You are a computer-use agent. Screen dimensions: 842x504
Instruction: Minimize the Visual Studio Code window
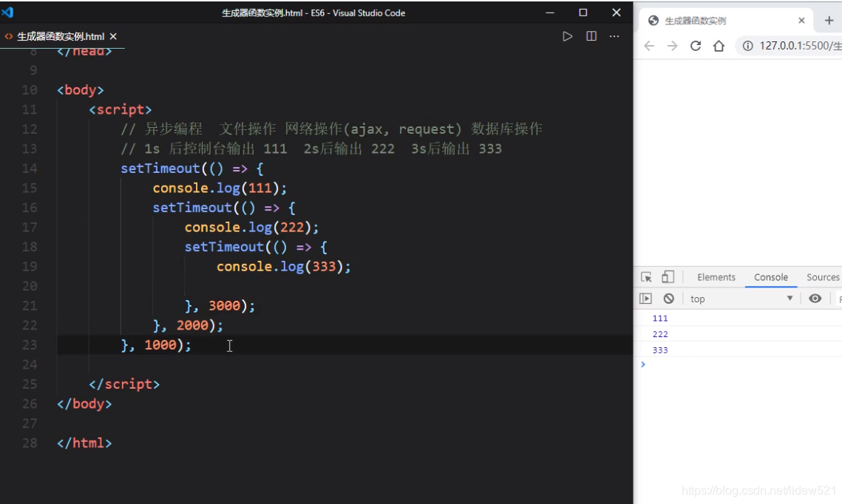point(550,13)
